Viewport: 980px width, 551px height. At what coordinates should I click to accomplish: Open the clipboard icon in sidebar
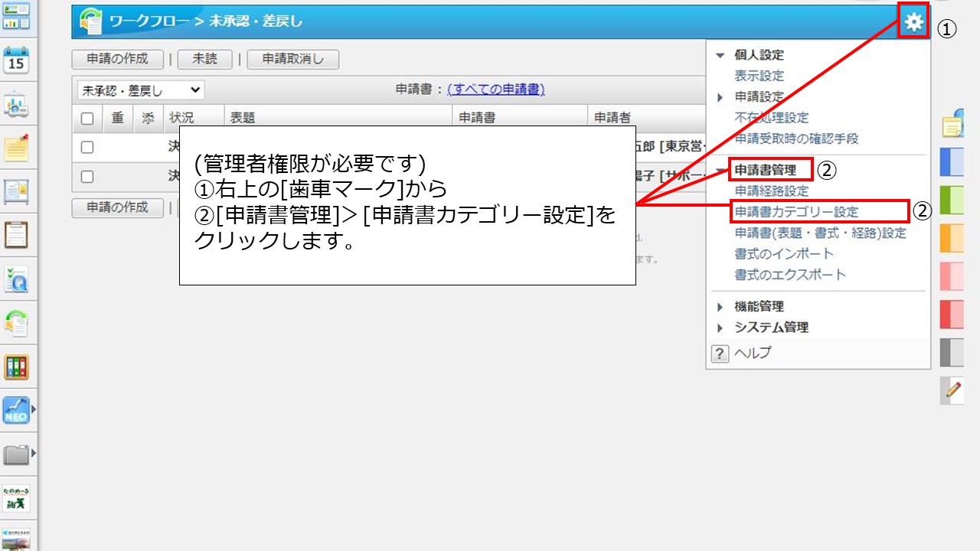(x=16, y=234)
